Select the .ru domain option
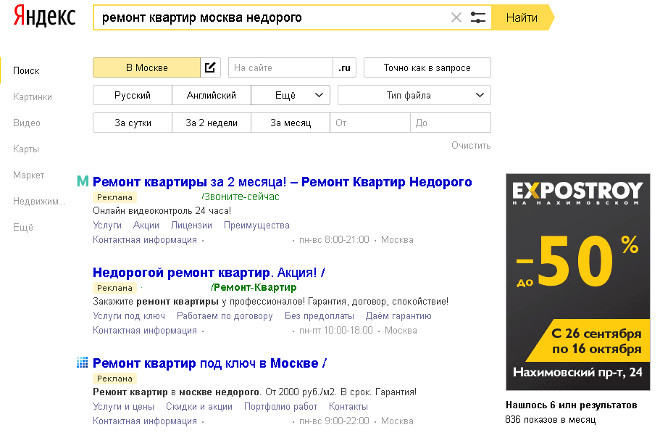660x438 pixels. tap(344, 68)
